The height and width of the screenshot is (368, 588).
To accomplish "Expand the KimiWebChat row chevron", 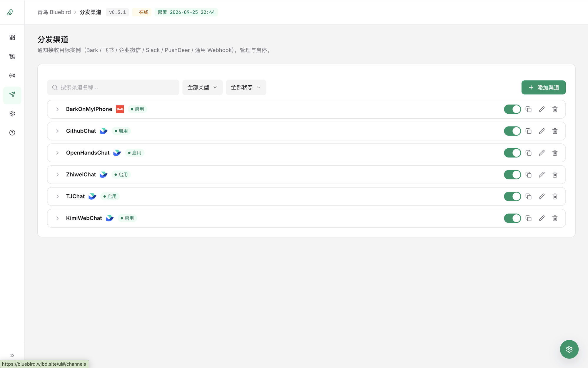I will (x=58, y=218).
